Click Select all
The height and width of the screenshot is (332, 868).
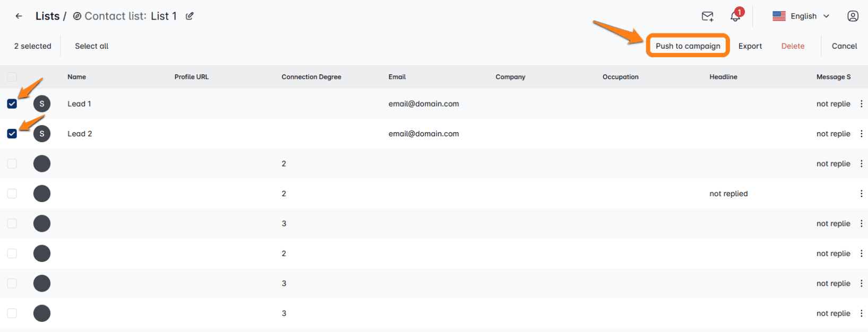tap(92, 46)
